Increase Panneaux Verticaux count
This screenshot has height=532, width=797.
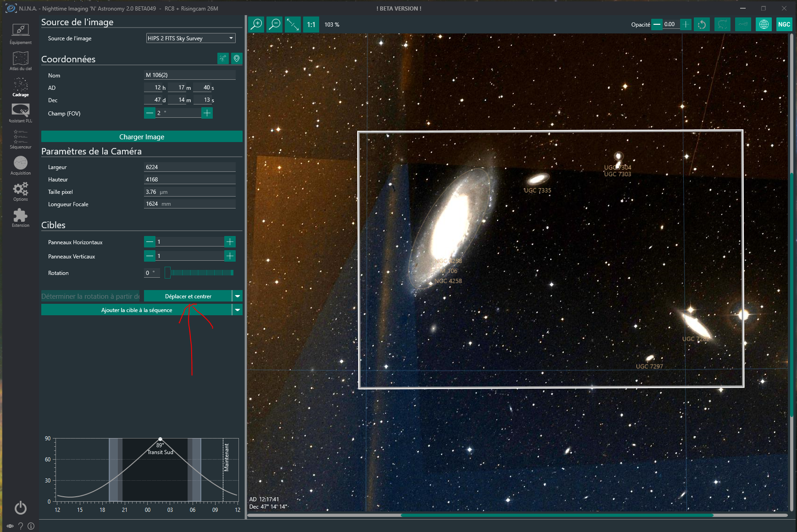coord(230,256)
